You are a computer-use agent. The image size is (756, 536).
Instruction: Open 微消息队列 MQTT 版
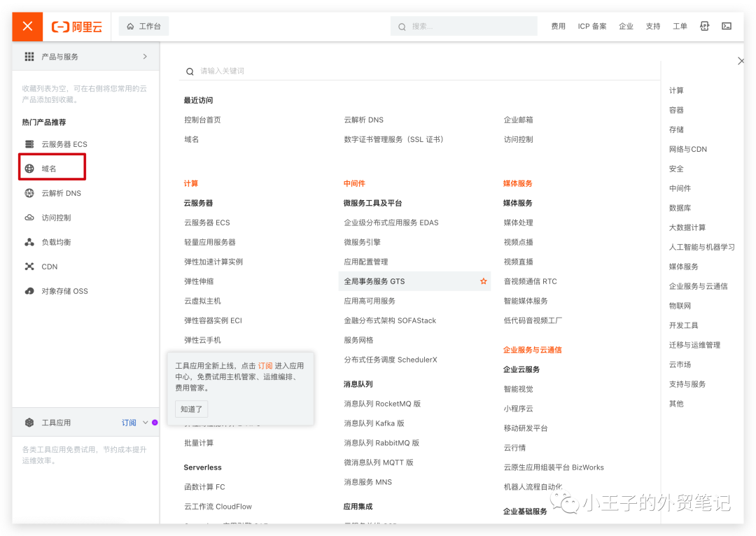pyautogui.click(x=379, y=463)
